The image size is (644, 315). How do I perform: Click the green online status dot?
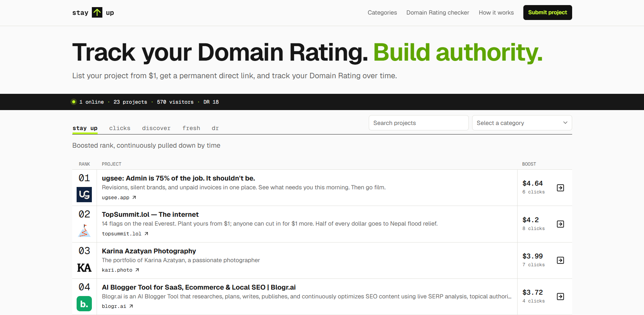click(x=74, y=102)
